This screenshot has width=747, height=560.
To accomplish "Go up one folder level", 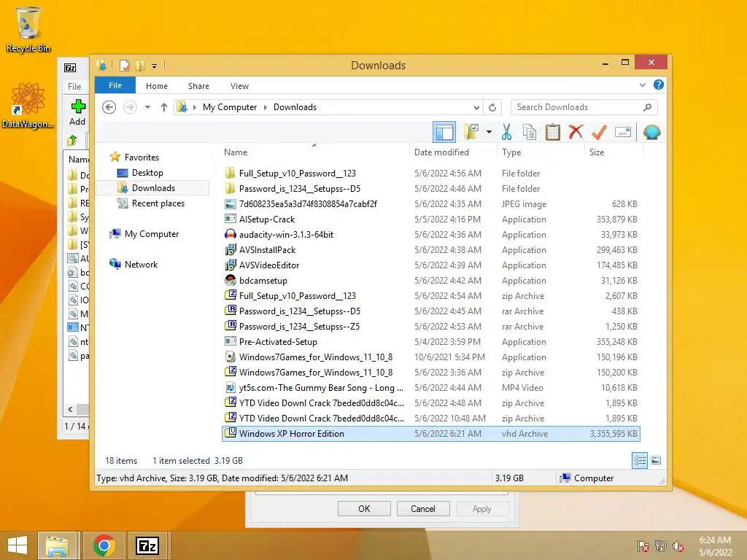I will [164, 107].
